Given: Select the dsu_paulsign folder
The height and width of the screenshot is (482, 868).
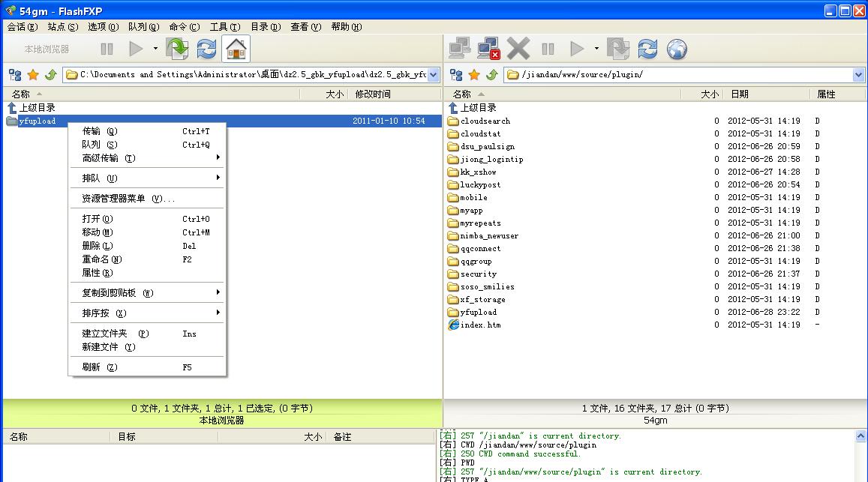Looking at the screenshot, I should pyautogui.click(x=481, y=146).
